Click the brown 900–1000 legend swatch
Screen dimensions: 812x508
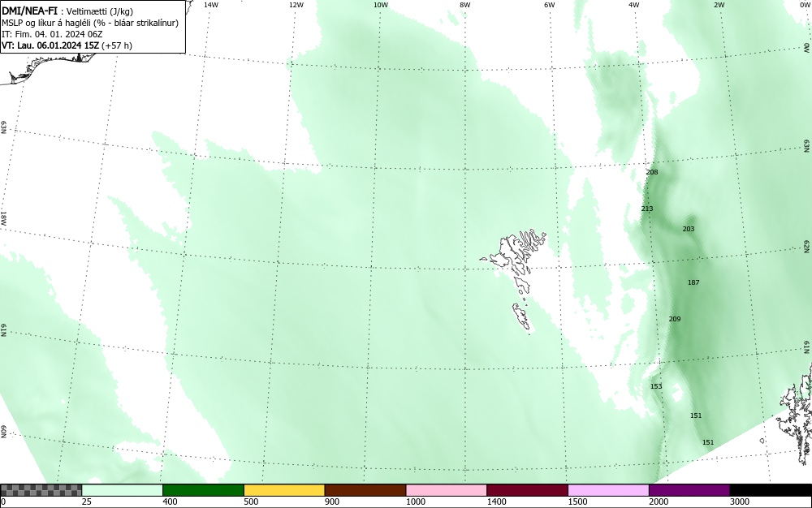[365, 490]
